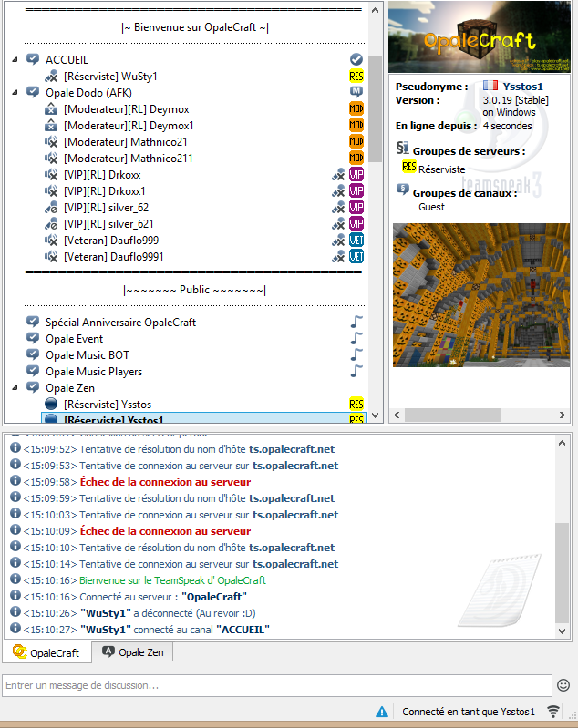The image size is (578, 728).
Task: Click the French flag next to Ysstos1
Action: (x=490, y=86)
